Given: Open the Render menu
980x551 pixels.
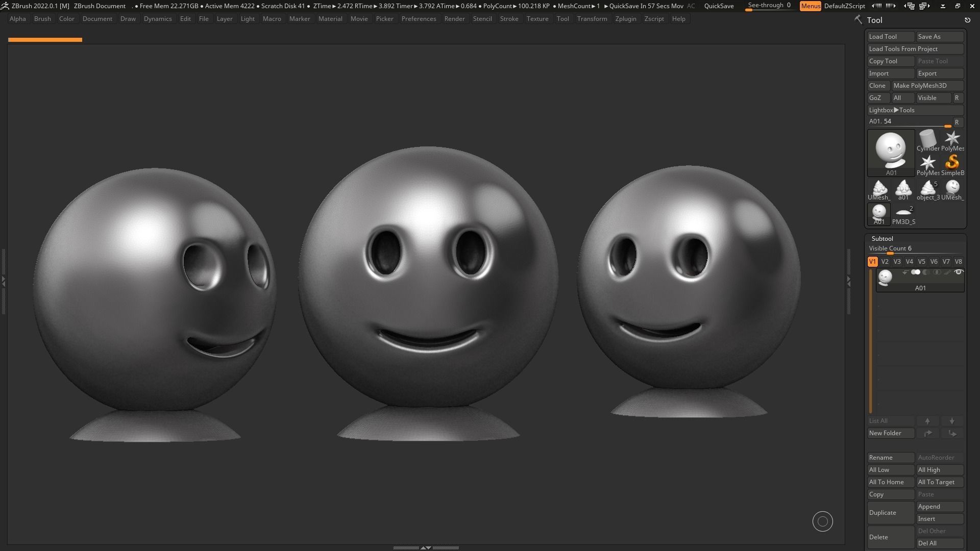Looking at the screenshot, I should coord(454,19).
